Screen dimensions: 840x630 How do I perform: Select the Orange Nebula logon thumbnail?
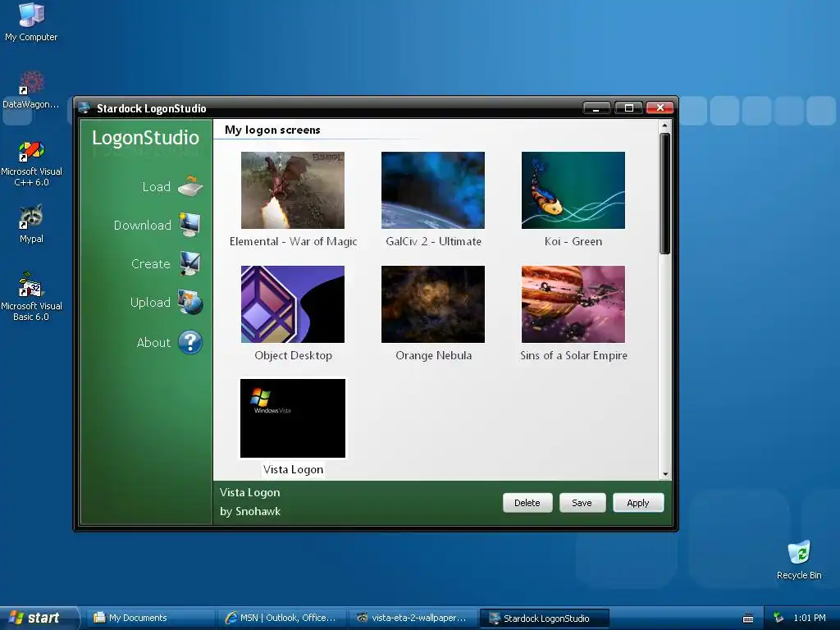[x=433, y=304]
